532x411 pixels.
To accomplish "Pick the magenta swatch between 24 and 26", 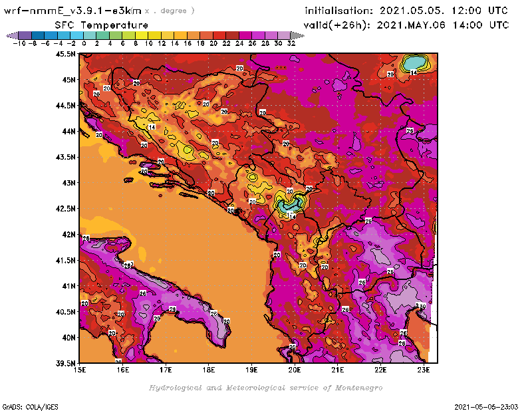I will [x=245, y=35].
